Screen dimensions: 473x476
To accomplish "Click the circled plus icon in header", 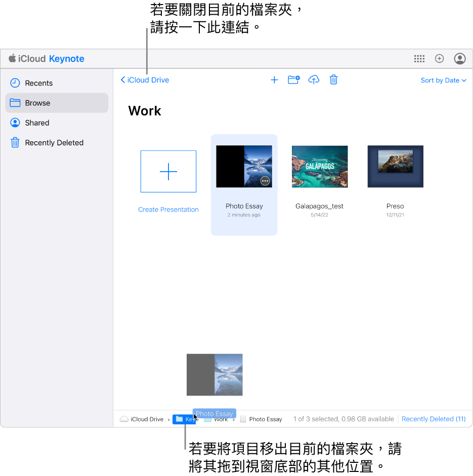I will click(x=439, y=59).
